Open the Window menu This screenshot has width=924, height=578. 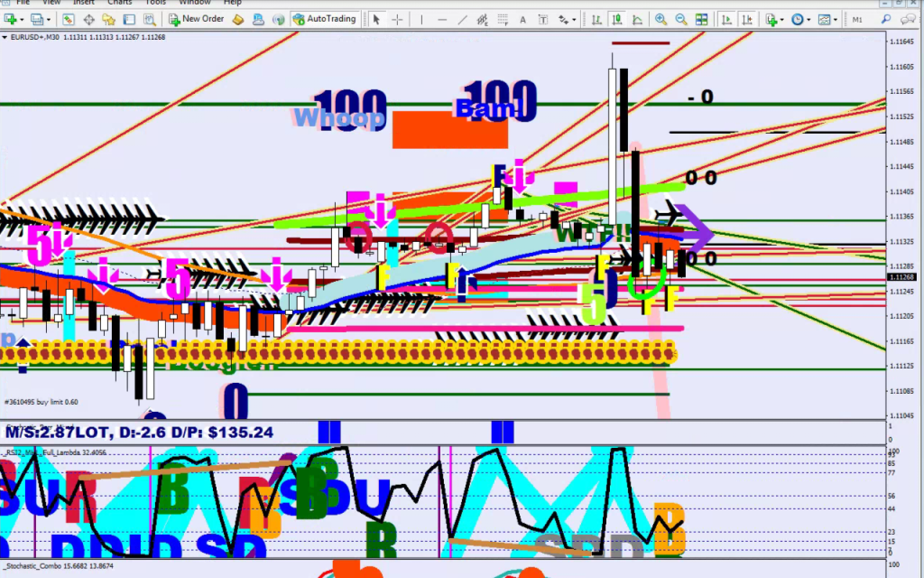[x=195, y=3]
